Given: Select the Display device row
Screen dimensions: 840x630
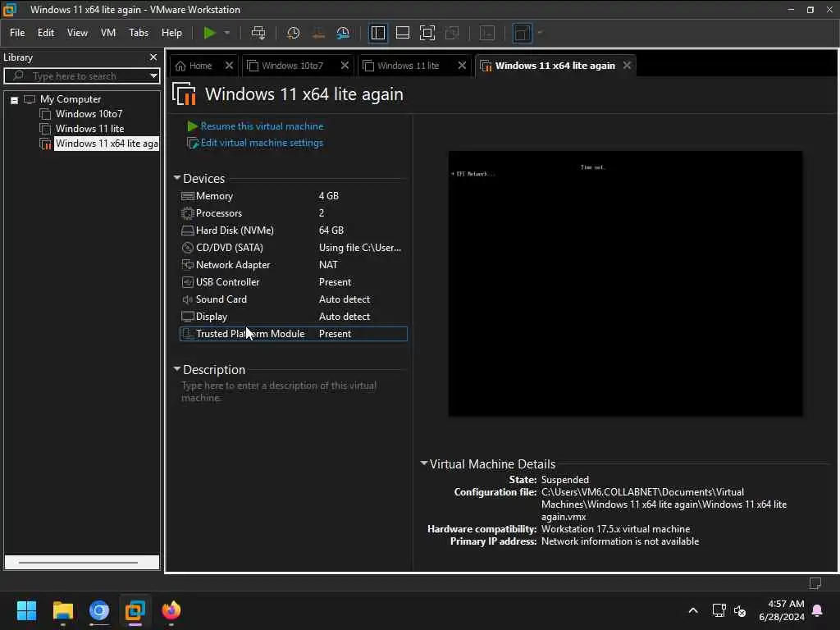Looking at the screenshot, I should (x=293, y=316).
